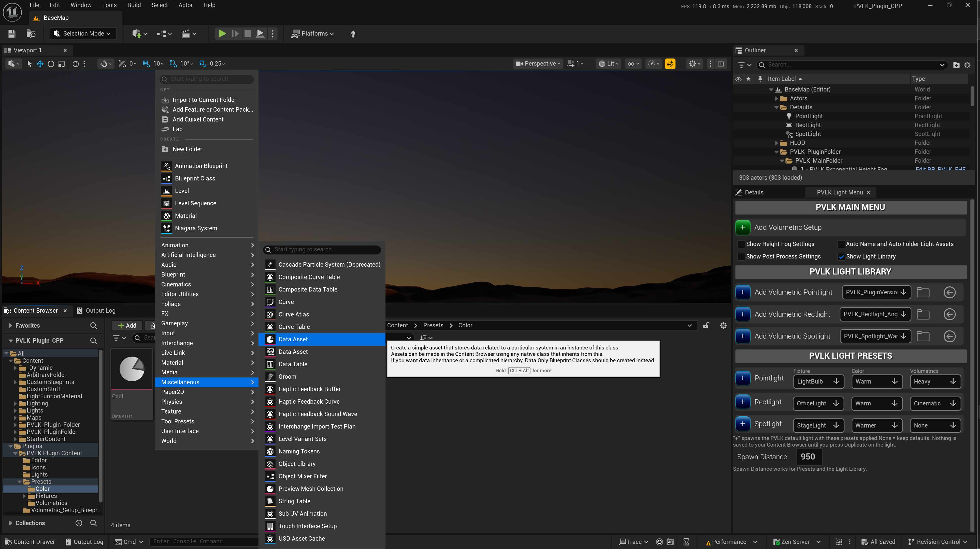This screenshot has width=980, height=549.
Task: Click the green Play in editor button
Action: [x=222, y=34]
